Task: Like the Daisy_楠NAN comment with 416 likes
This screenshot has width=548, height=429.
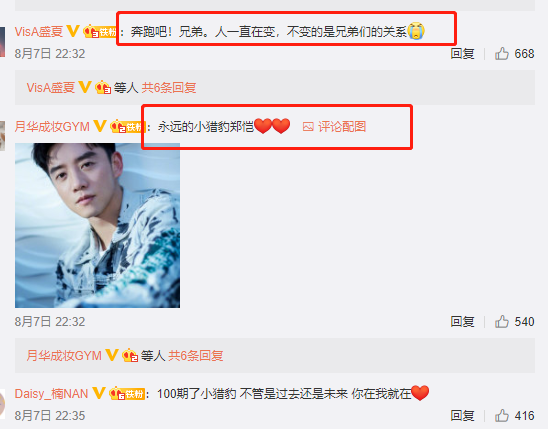Action: pyautogui.click(x=502, y=415)
